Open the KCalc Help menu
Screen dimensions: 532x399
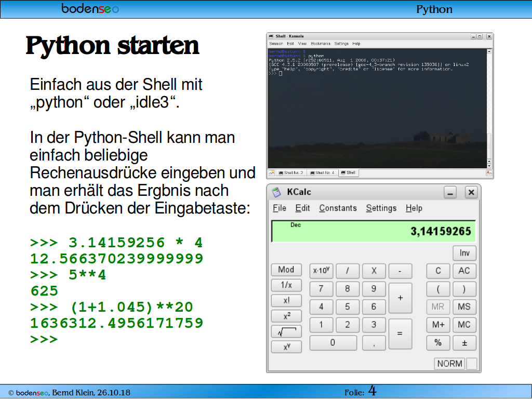pos(414,208)
